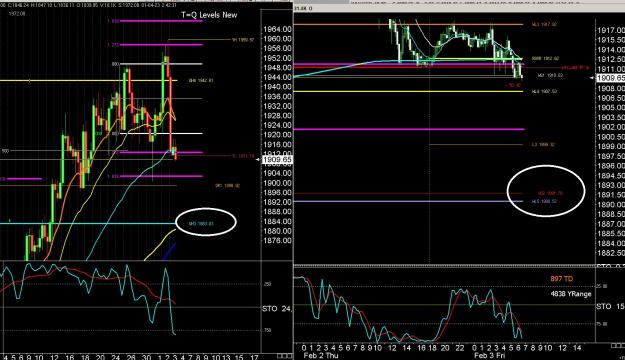Select the cyan horizontal level line on left chart
This screenshot has width=625, height=360.
[88, 223]
